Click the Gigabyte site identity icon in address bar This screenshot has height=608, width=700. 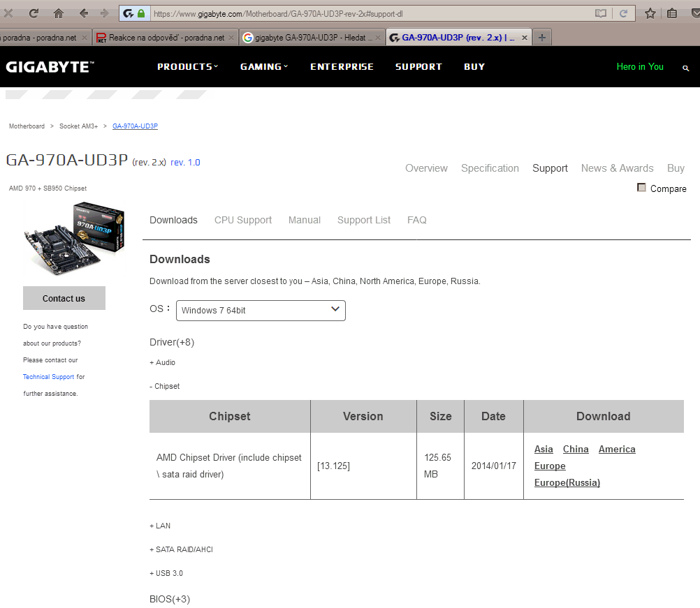[x=129, y=13]
